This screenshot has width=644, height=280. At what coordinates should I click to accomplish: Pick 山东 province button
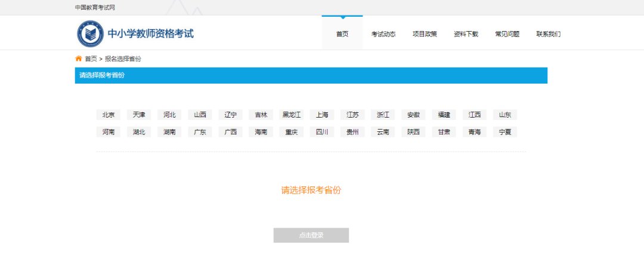coord(504,115)
